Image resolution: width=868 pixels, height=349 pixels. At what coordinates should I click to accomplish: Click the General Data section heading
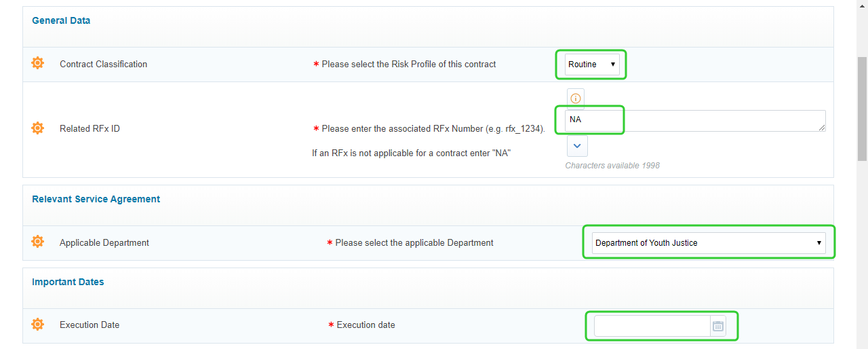point(61,20)
